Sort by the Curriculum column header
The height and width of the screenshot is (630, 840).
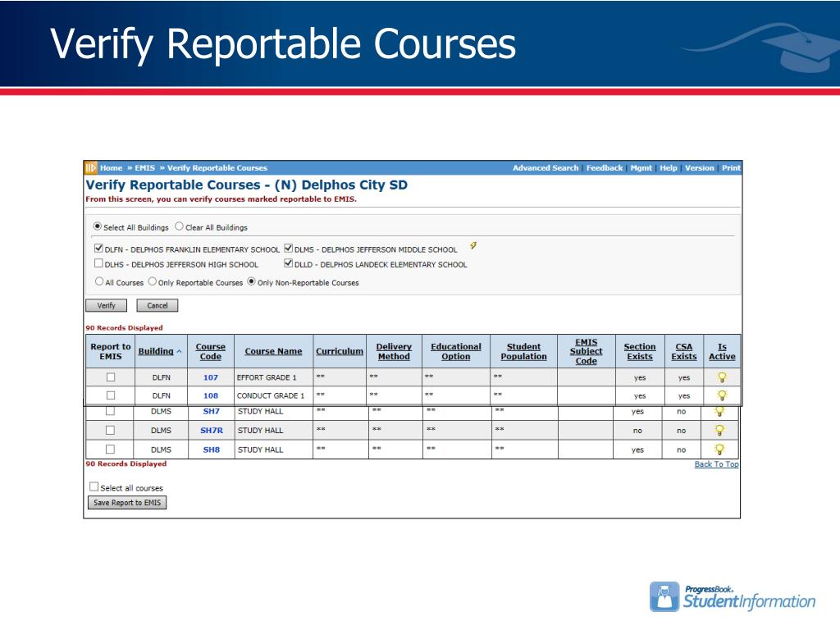coord(339,351)
